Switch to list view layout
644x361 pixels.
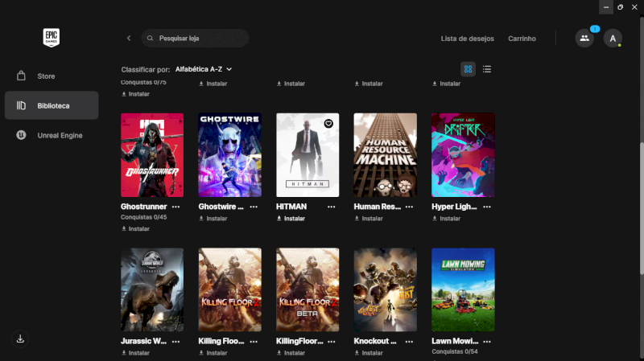487,69
